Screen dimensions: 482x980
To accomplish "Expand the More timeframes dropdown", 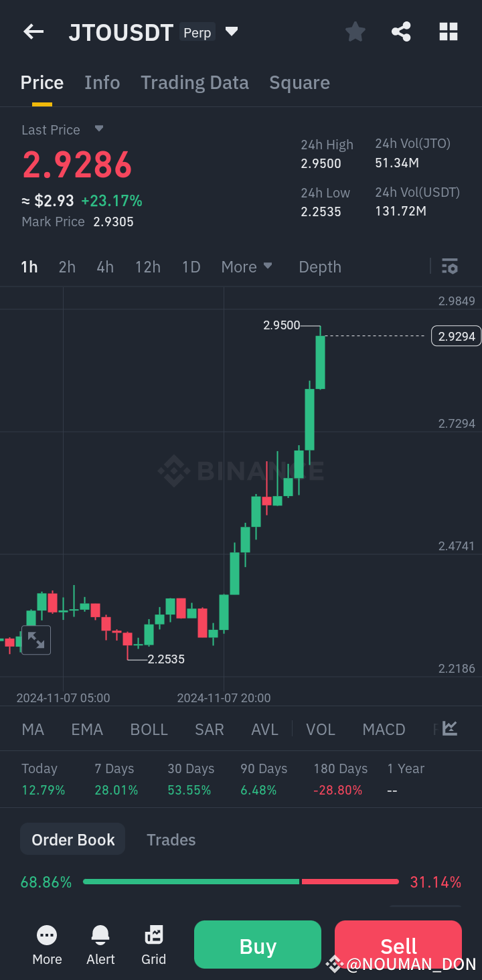I will coord(246,266).
